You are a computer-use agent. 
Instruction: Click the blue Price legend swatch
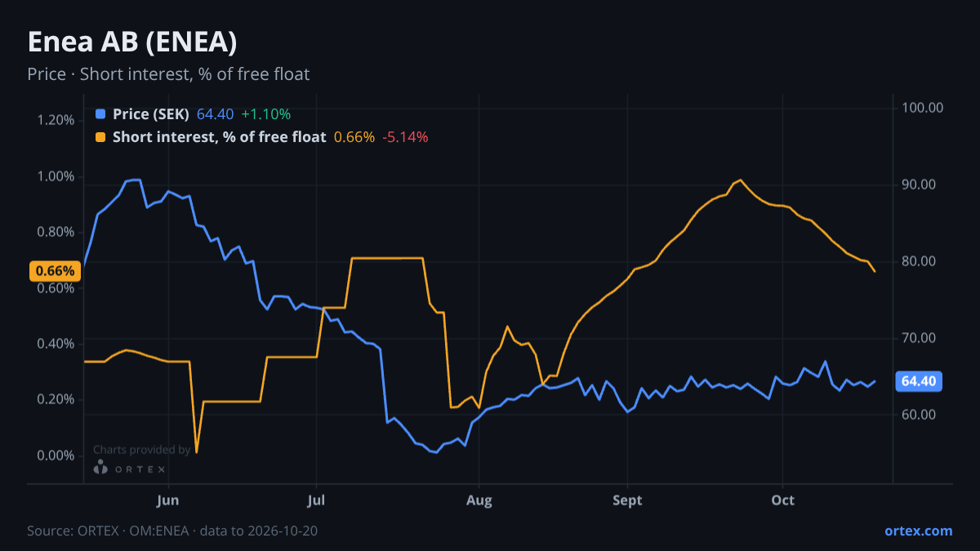pos(100,114)
